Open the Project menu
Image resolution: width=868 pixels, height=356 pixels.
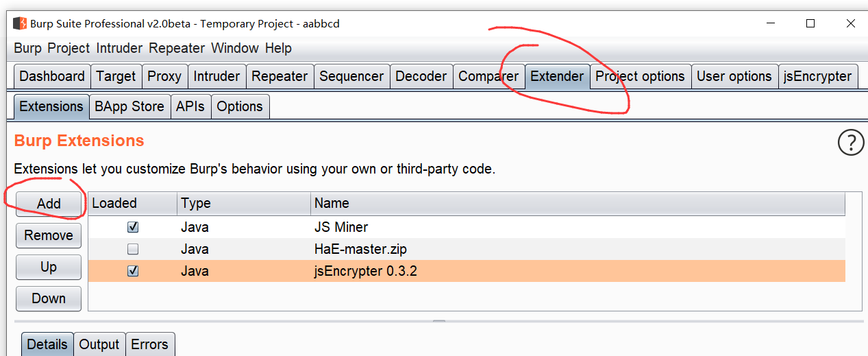[69, 48]
